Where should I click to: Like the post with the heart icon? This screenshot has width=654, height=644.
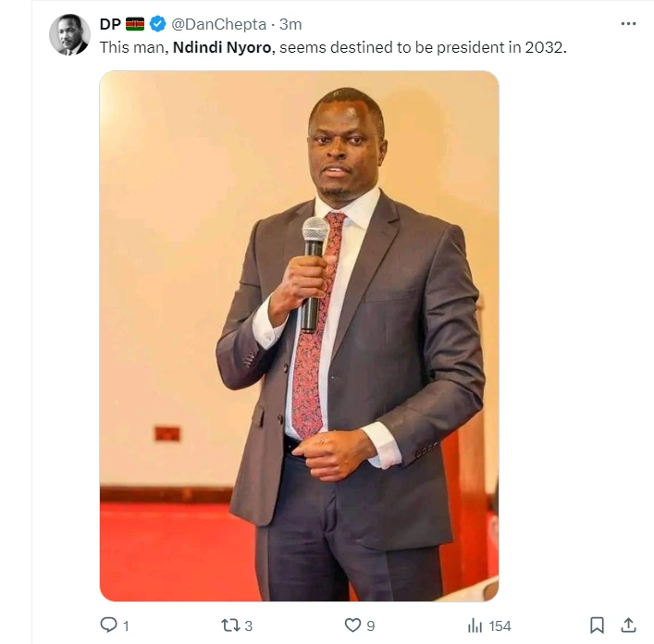pos(352,625)
